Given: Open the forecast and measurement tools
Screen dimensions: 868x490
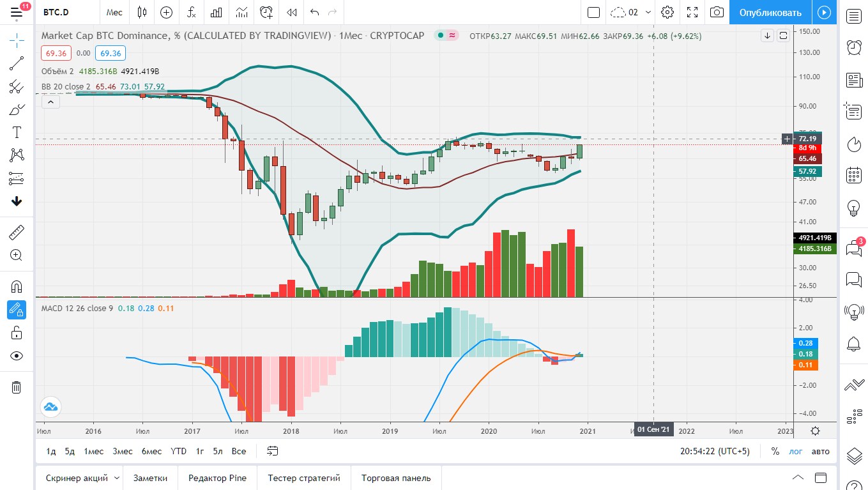Looking at the screenshot, I should [x=17, y=178].
